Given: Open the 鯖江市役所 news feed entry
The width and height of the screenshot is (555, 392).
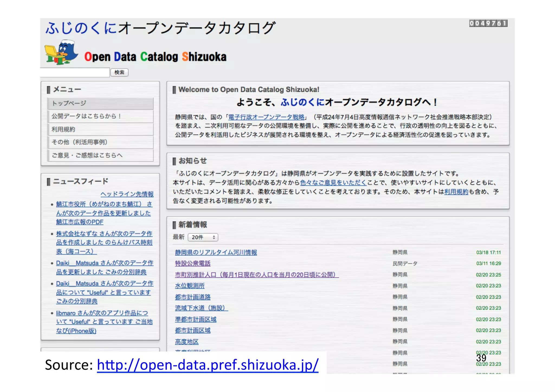Looking at the screenshot, I should tap(104, 213).
